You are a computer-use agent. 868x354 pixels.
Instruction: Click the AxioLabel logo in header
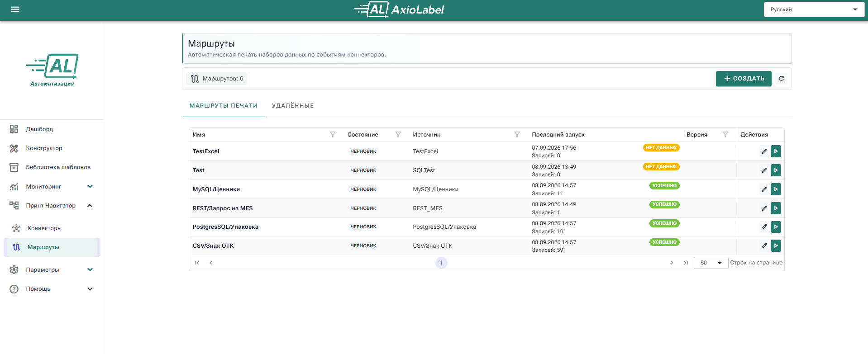[x=399, y=9]
